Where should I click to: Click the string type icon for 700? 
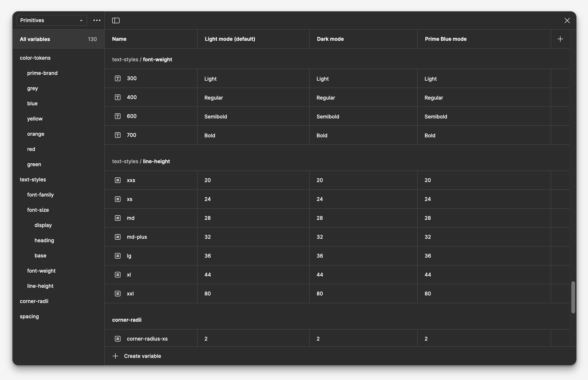[118, 135]
